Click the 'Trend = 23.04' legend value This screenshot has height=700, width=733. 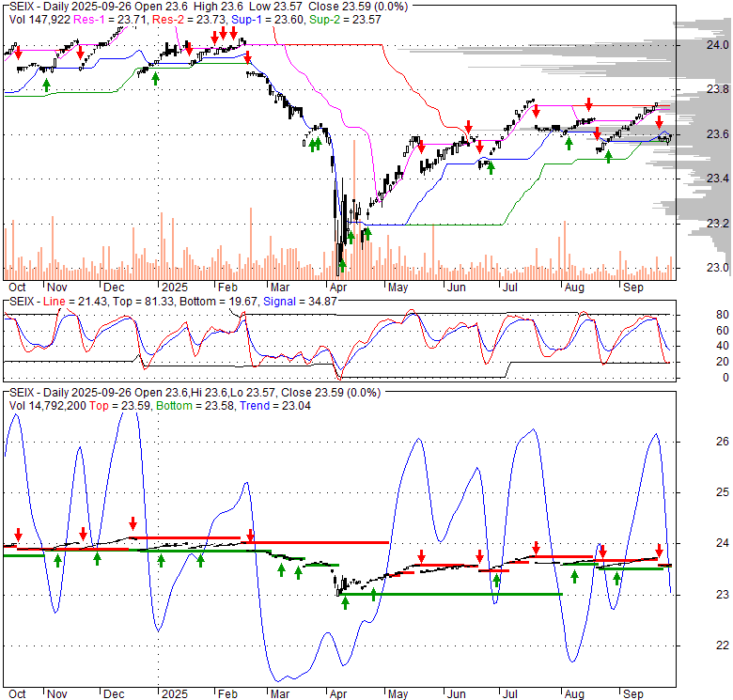tap(275, 406)
